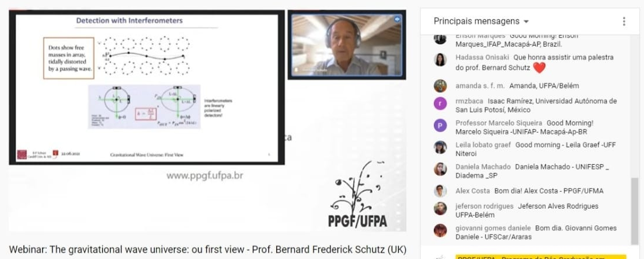This screenshot has width=644, height=259.
Task: Click the webinar video title text
Action: (x=207, y=250)
